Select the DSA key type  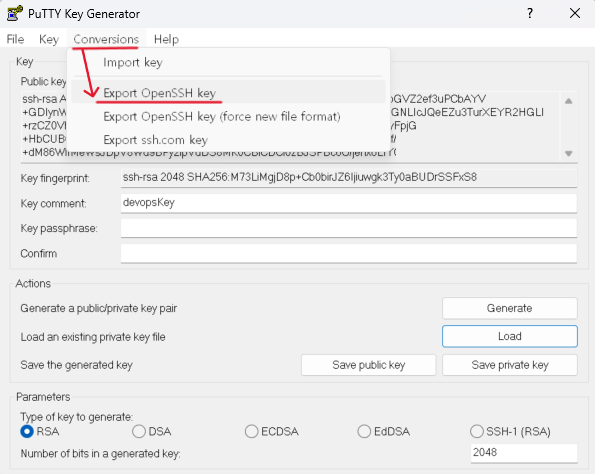(x=152, y=431)
